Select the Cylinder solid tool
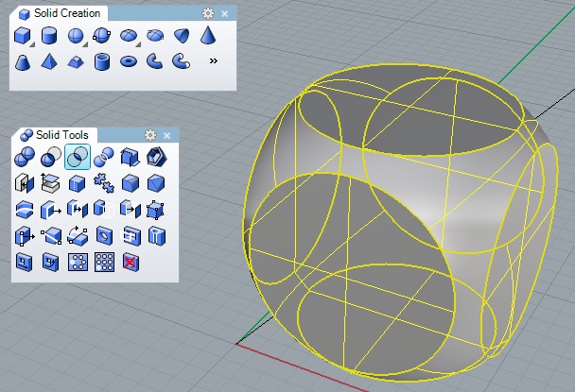This screenshot has width=575, height=392. click(49, 36)
